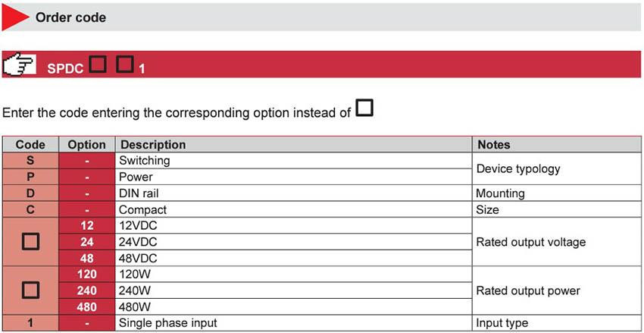Pick the 240 option for 240W power
The image size is (644, 333).
(x=87, y=291)
